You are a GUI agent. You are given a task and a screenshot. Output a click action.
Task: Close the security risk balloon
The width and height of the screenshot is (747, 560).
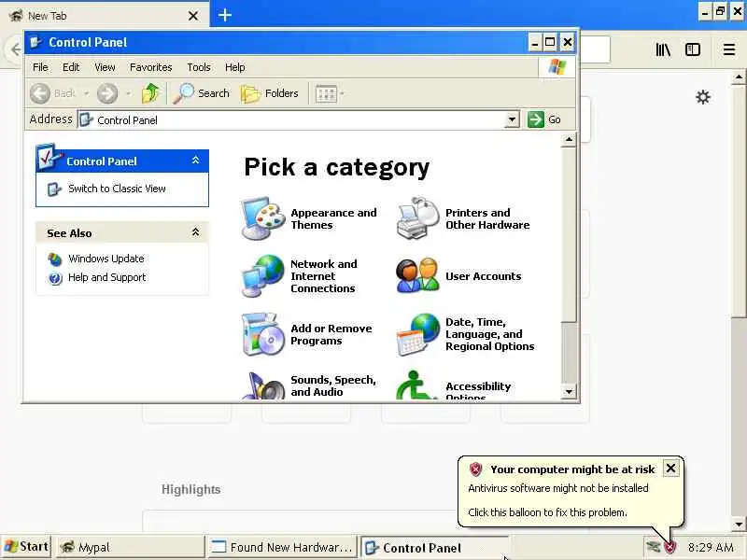[670, 469]
